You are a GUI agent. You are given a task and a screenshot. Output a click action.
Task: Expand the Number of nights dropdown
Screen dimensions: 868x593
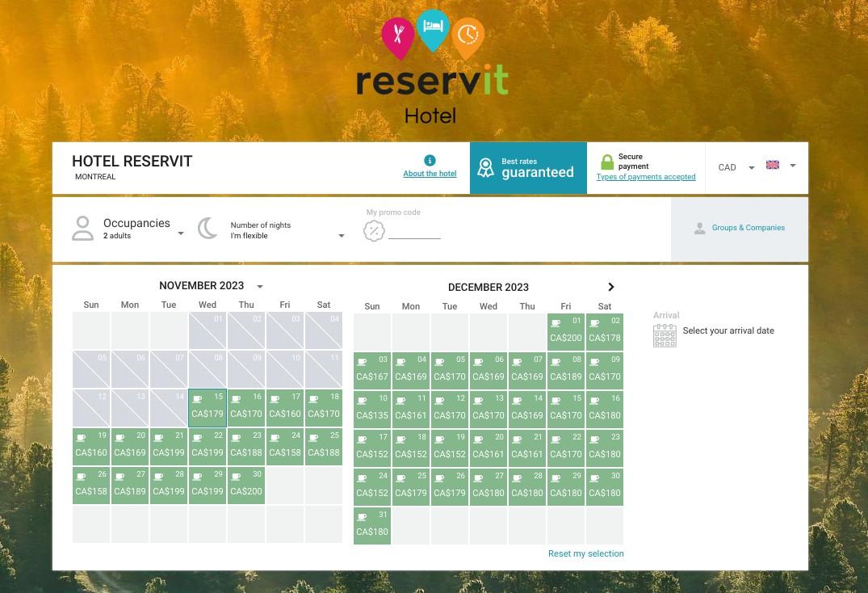[342, 236]
